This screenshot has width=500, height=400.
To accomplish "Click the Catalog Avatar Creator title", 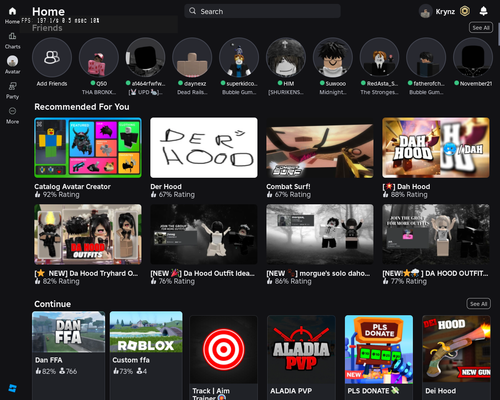I will pos(72,187).
